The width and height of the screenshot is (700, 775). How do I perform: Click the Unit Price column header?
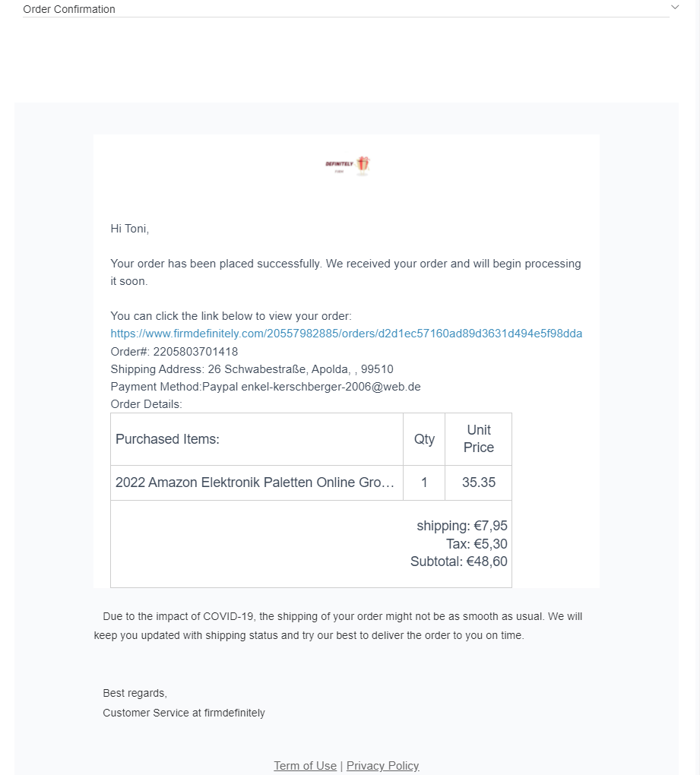(479, 439)
